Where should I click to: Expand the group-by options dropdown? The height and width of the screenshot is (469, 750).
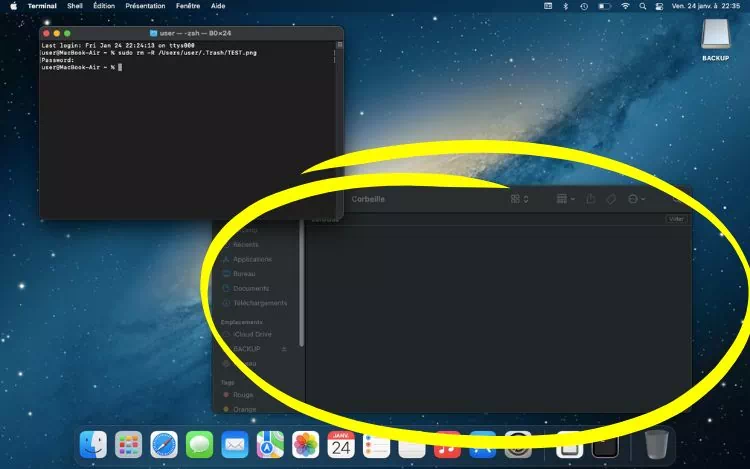(565, 199)
